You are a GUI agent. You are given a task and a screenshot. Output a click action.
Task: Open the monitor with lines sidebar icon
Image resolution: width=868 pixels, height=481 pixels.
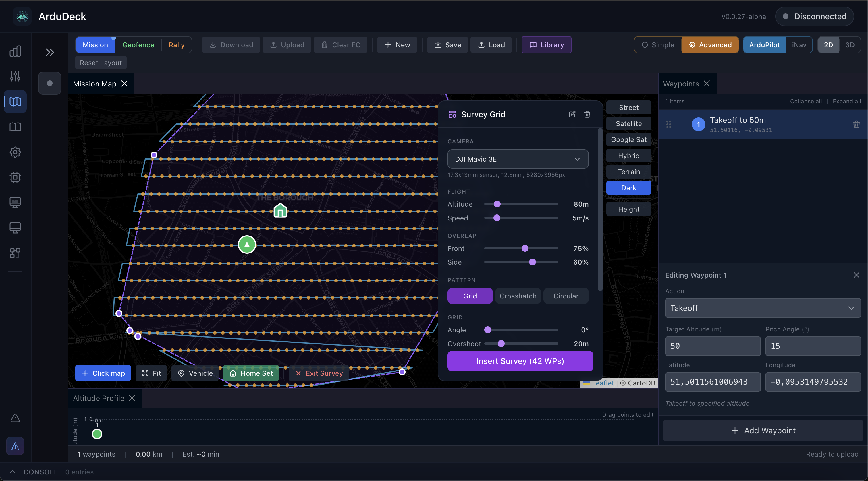point(15,202)
